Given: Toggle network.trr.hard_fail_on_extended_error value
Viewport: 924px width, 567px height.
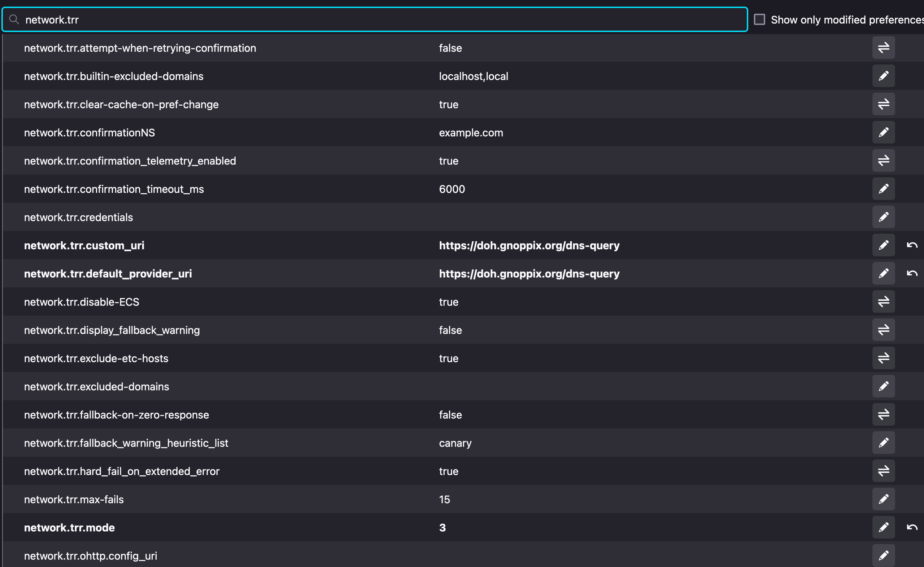Looking at the screenshot, I should 883,471.
